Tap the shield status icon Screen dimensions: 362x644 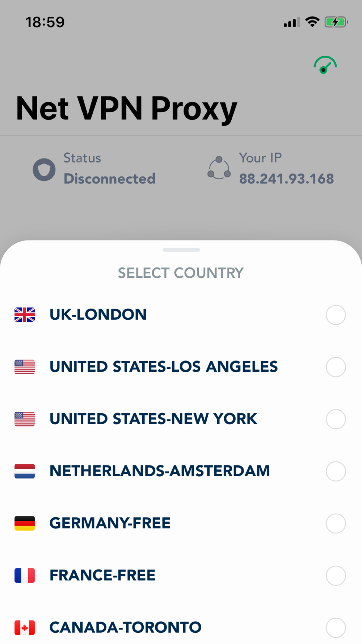point(44,170)
